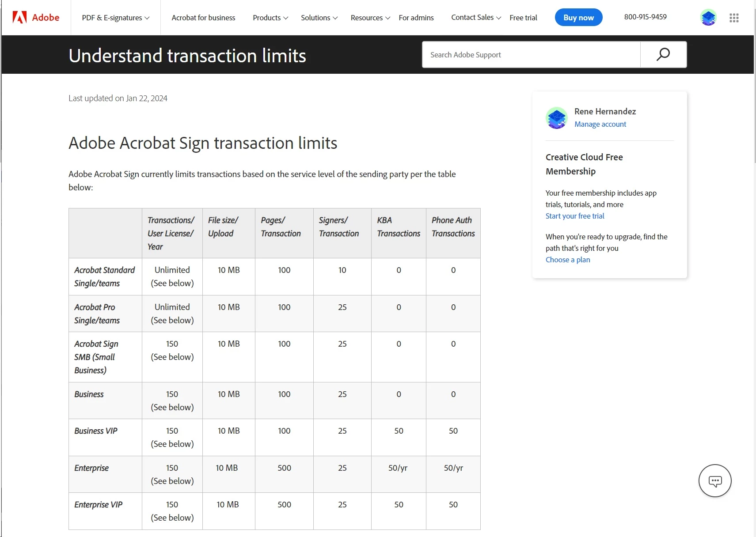Click KBA Transactions column header
756x537 pixels.
pos(399,233)
